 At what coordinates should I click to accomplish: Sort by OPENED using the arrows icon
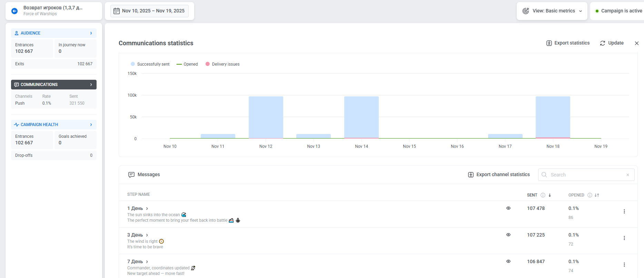(x=597, y=195)
